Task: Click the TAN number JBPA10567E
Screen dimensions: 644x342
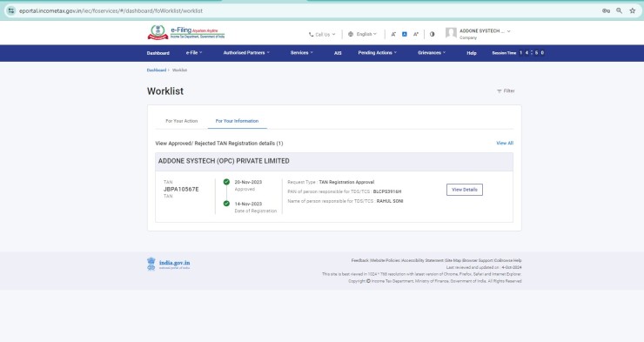Action: coord(181,189)
